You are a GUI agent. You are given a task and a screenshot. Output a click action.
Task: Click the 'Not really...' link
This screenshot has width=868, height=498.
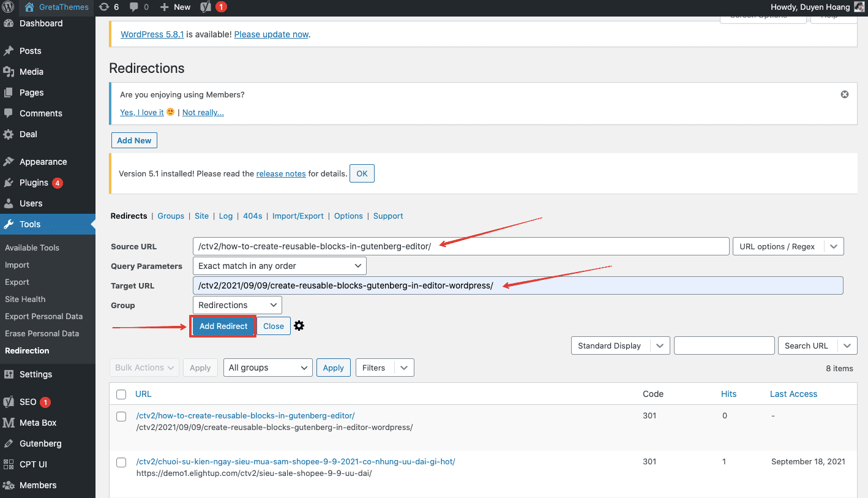(203, 112)
